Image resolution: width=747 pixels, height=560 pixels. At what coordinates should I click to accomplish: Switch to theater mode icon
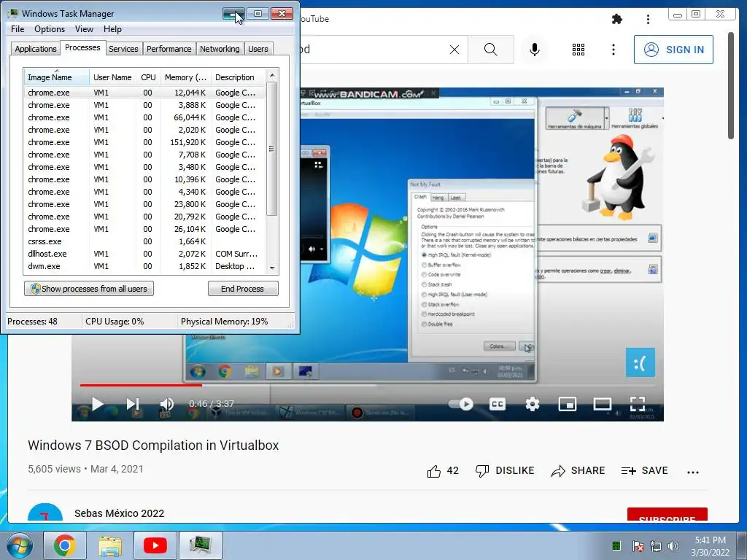tap(602, 404)
